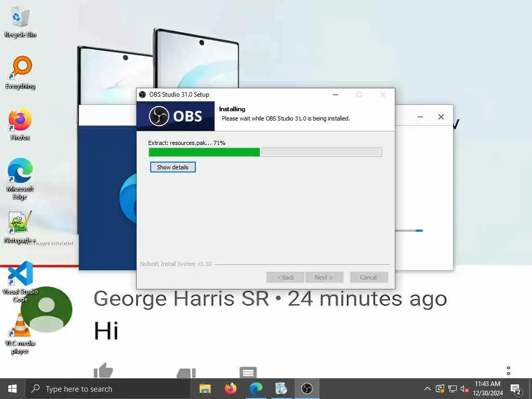Screen dimensions: 532x399
Task: Click the Type here to search box
Action: coord(109,389)
